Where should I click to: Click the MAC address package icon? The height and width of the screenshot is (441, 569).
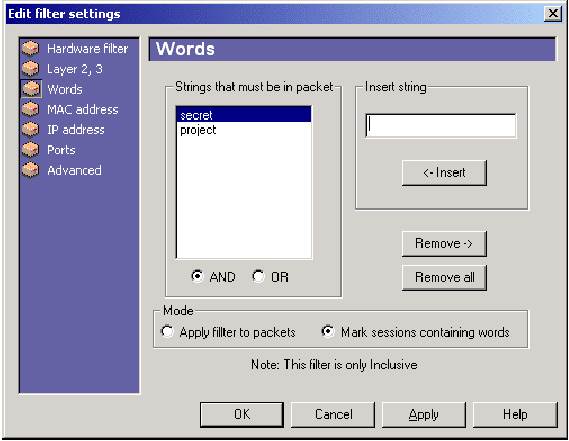(30, 109)
